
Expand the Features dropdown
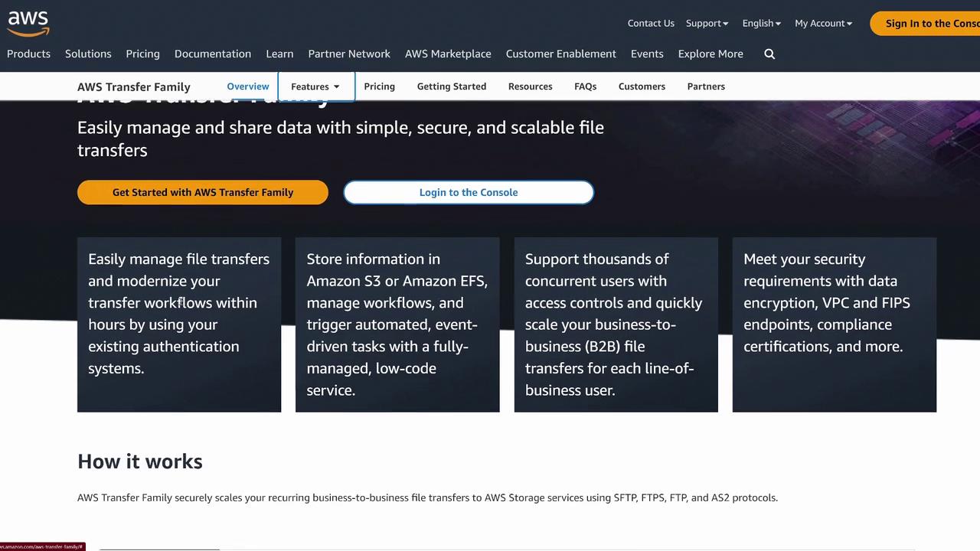(x=315, y=86)
